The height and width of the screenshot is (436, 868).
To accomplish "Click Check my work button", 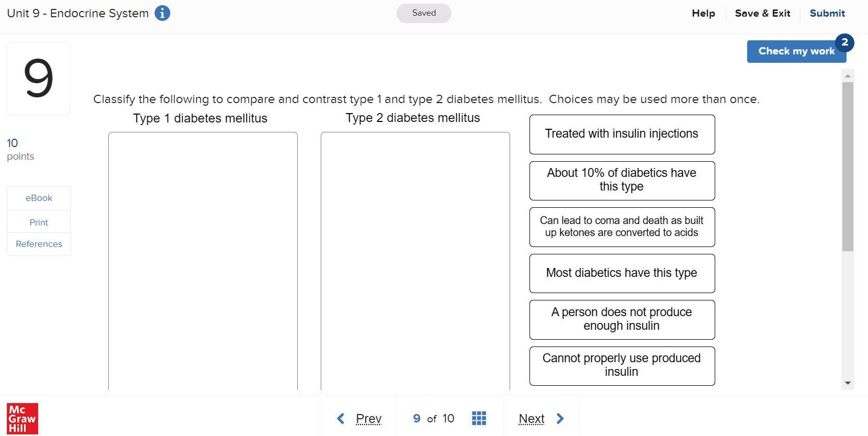I will pos(796,51).
